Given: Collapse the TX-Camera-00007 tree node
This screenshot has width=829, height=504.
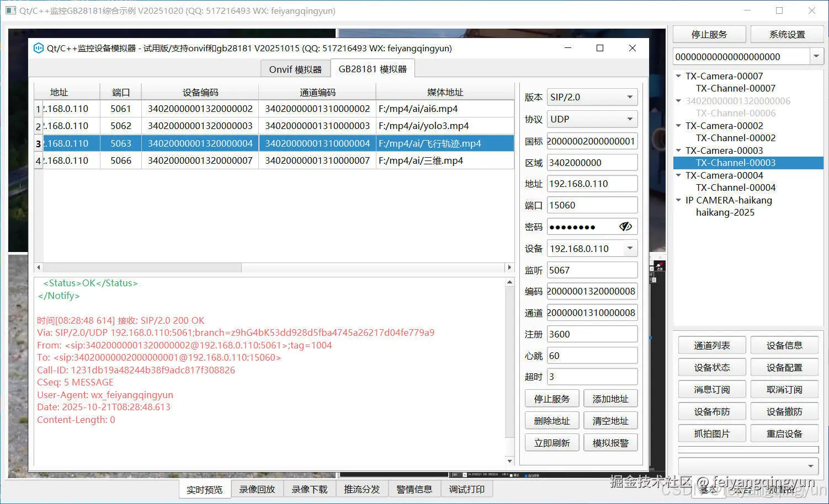Looking at the screenshot, I should [x=679, y=76].
